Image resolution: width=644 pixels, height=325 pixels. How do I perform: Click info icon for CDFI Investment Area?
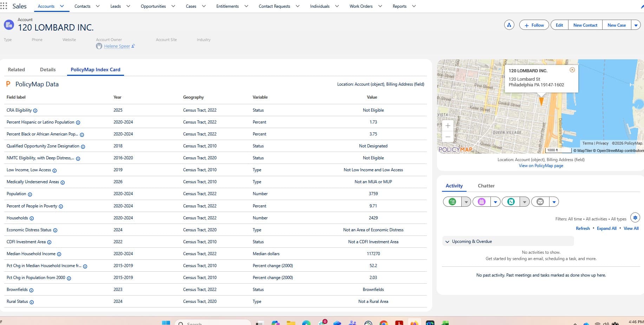pyautogui.click(x=49, y=242)
